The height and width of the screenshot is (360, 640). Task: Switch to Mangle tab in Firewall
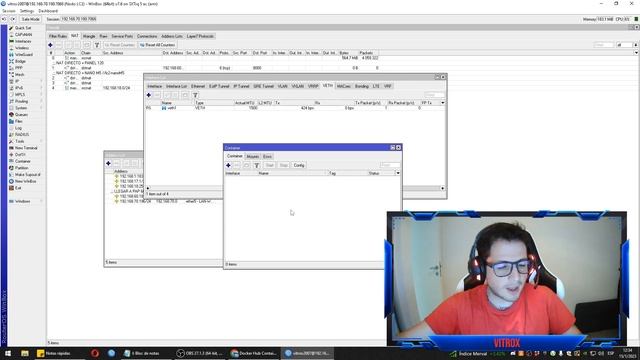[89, 36]
